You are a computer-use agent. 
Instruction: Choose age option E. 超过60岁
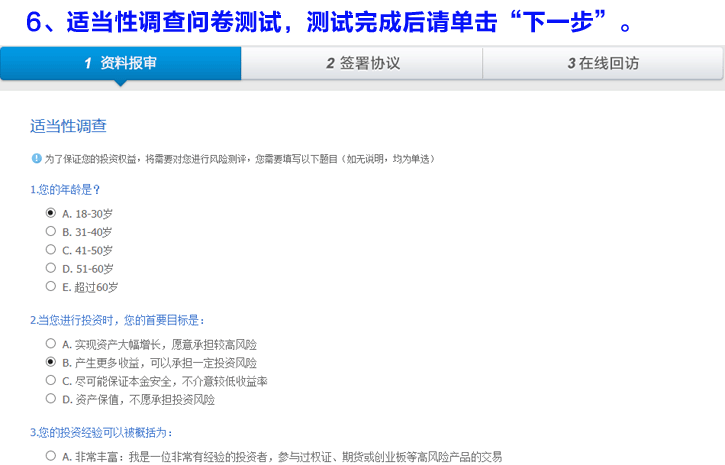click(51, 287)
